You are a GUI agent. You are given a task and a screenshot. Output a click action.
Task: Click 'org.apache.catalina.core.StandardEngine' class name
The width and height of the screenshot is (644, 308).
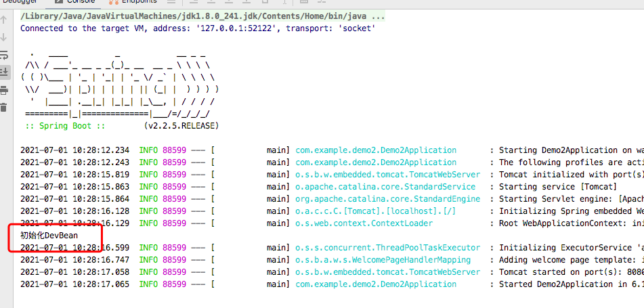[388, 199]
